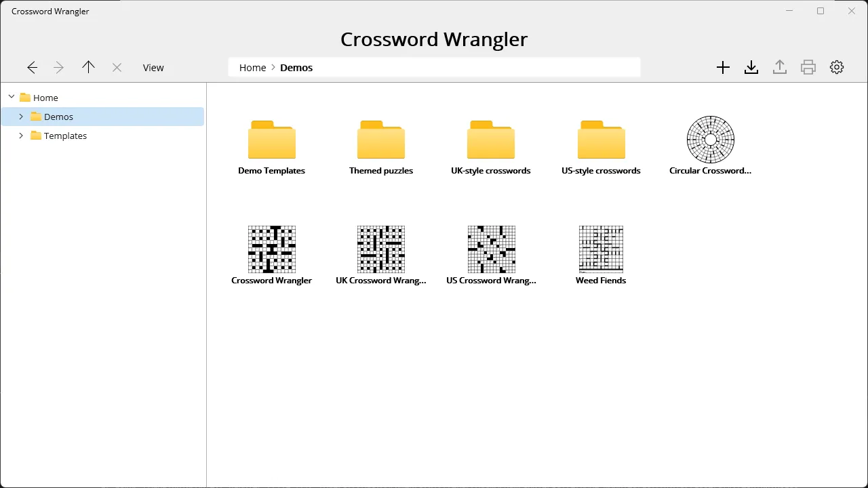Select the US-style crosswords folder icon
The height and width of the screenshot is (488, 868).
(601, 139)
